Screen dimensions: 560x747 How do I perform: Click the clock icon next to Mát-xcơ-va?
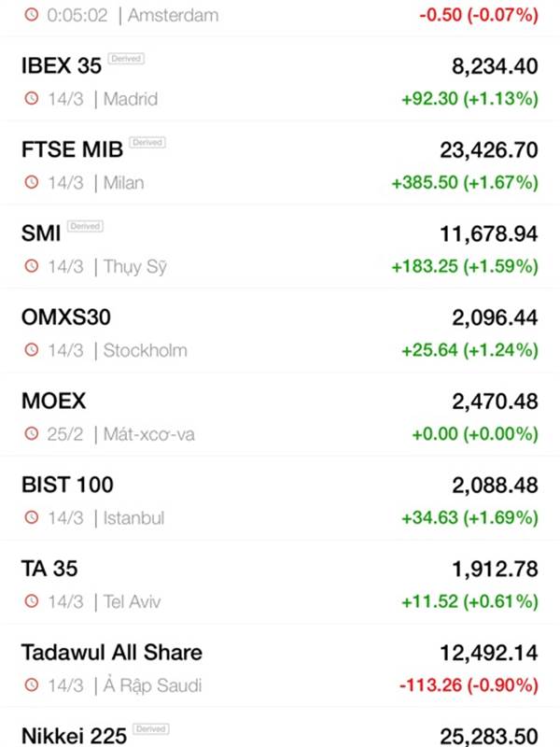[x=32, y=434]
